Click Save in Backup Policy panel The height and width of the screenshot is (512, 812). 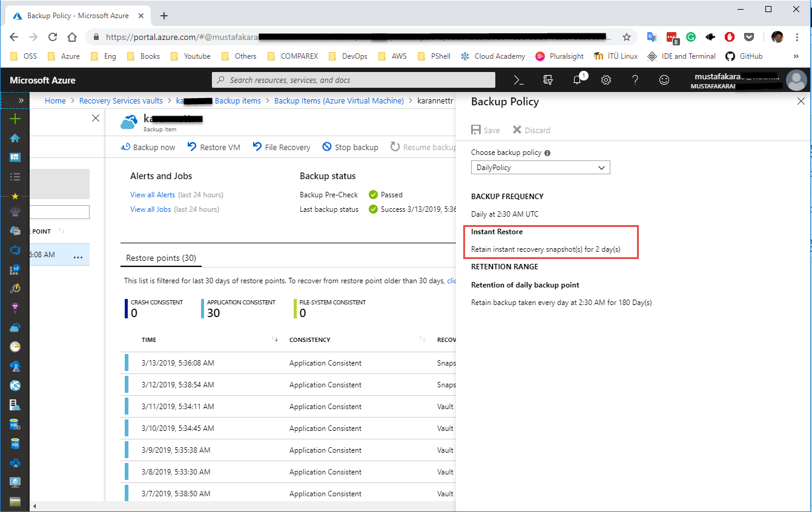tap(486, 130)
